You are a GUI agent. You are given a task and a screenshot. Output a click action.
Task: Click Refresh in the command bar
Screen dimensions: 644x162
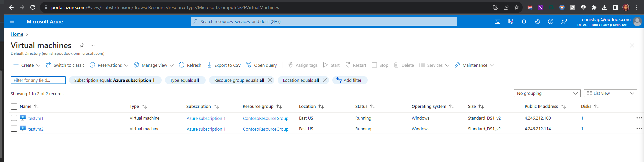point(190,65)
